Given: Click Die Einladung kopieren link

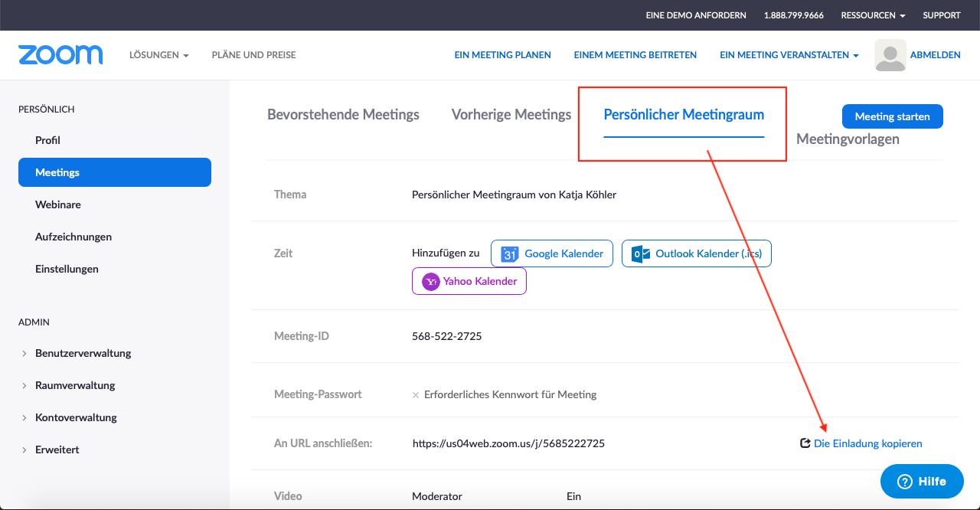Looking at the screenshot, I should (x=867, y=443).
